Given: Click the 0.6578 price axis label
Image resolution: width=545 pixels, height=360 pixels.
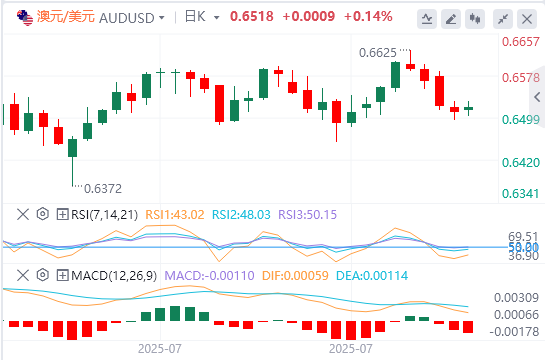Looking at the screenshot, I should [521, 77].
